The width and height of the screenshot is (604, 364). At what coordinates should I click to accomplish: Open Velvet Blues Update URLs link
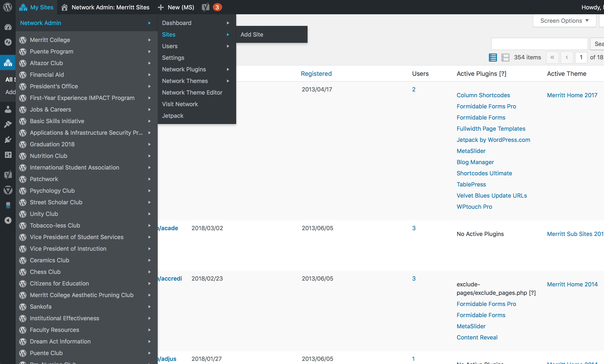tap(492, 196)
